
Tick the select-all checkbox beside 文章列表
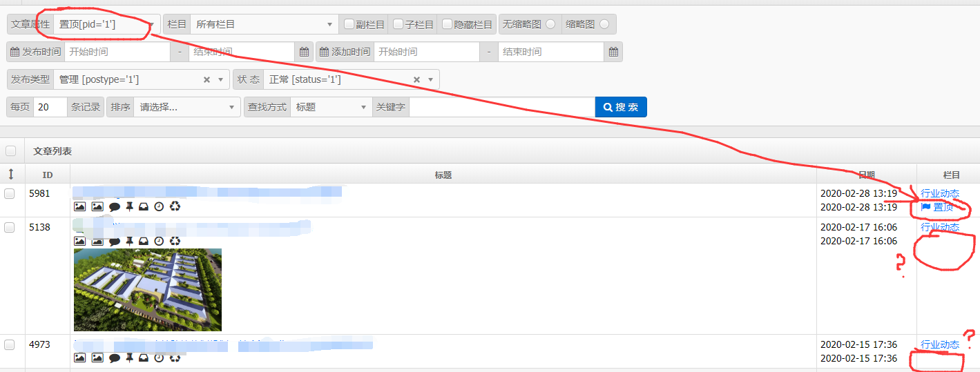(10, 150)
